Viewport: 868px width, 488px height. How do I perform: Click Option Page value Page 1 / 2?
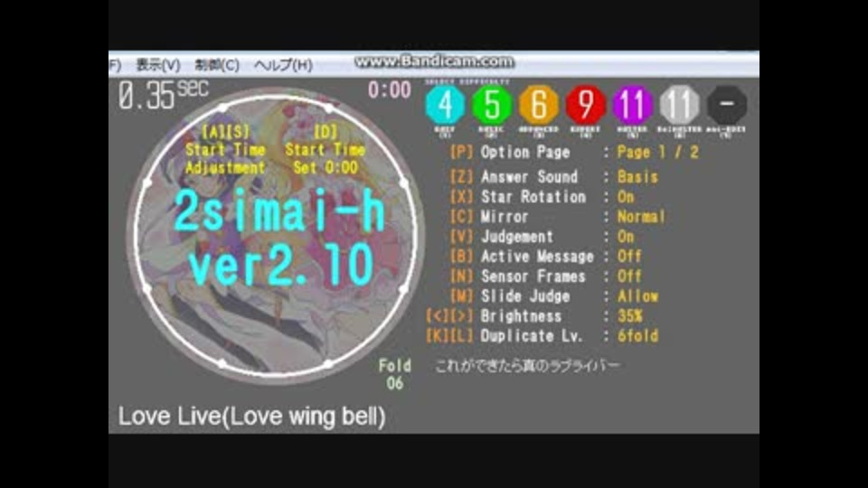(657, 152)
